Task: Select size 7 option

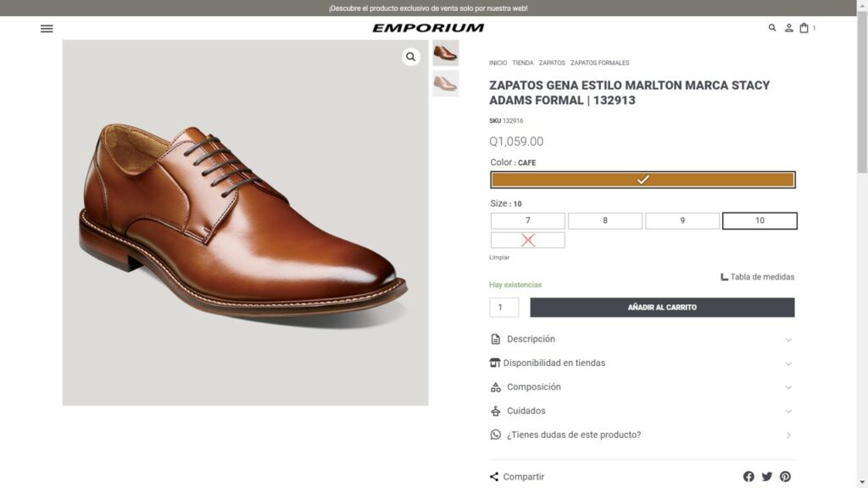Action: pos(527,221)
